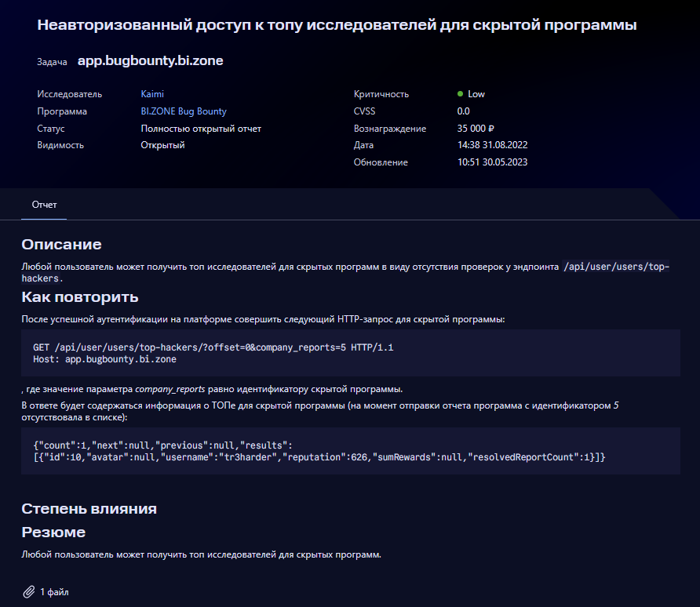Click the GET request code block
700x607 pixels.
pos(351,353)
